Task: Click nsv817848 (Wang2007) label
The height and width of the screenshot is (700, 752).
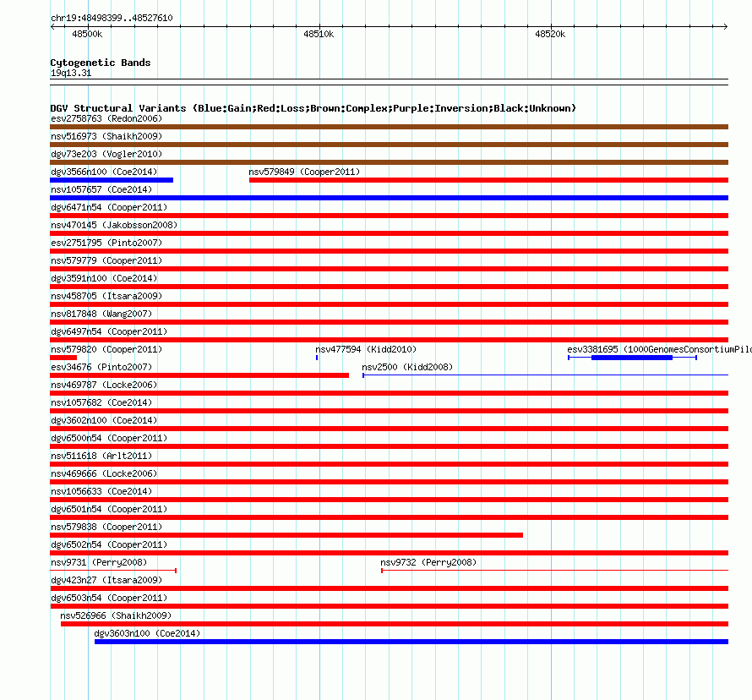Action: point(101,314)
